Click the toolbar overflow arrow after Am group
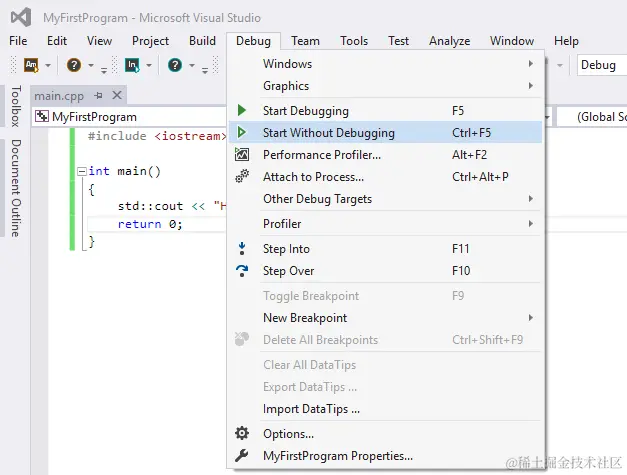Image resolution: width=627 pixels, height=475 pixels. coord(104,70)
